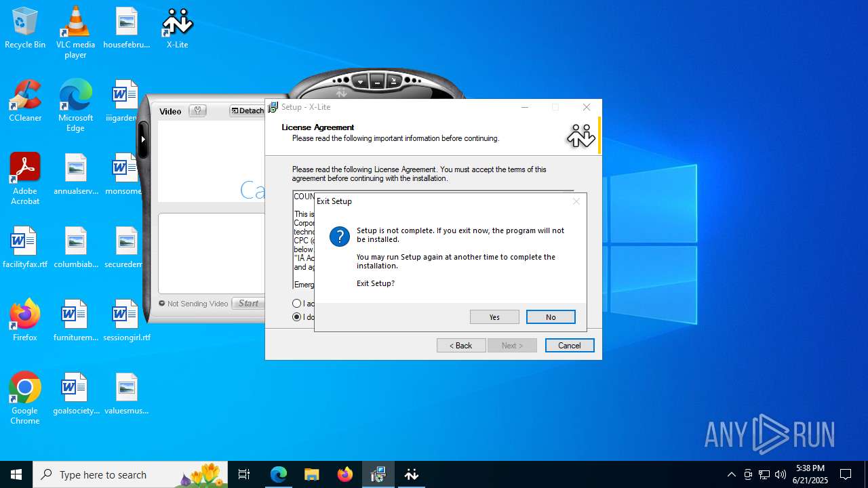Click No in the Exit Setup dialog
The image size is (868, 488).
(551, 317)
